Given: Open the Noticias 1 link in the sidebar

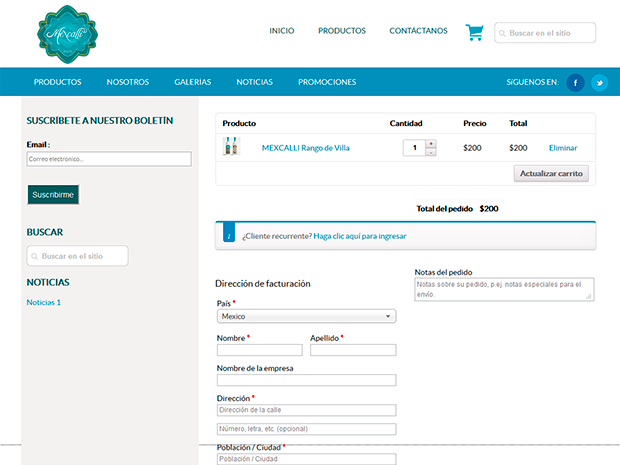Looking at the screenshot, I should (x=43, y=302).
